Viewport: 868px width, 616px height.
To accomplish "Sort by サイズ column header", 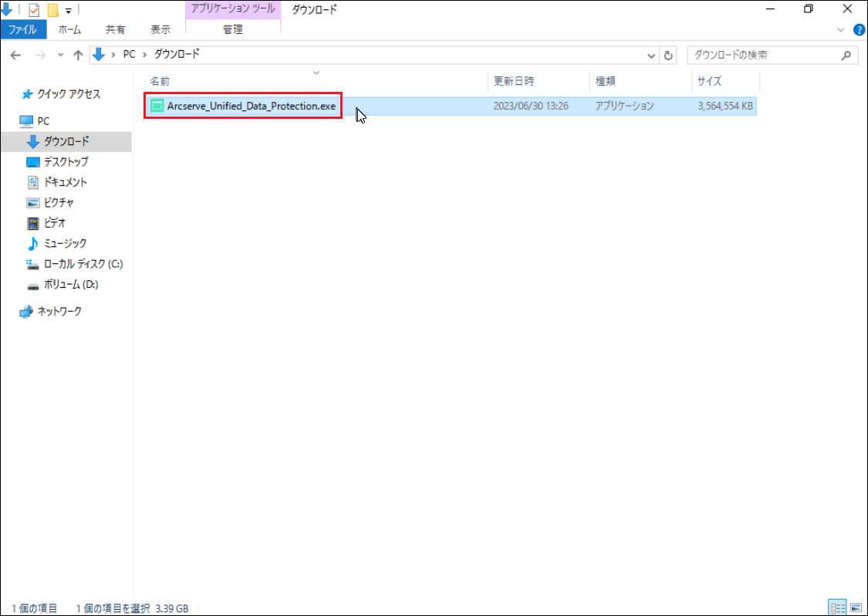I will (709, 81).
